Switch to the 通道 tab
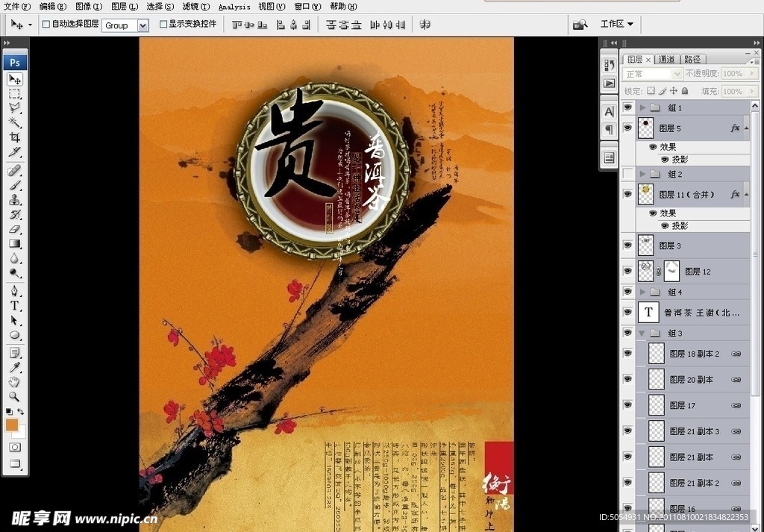The width and height of the screenshot is (764, 532). (666, 60)
